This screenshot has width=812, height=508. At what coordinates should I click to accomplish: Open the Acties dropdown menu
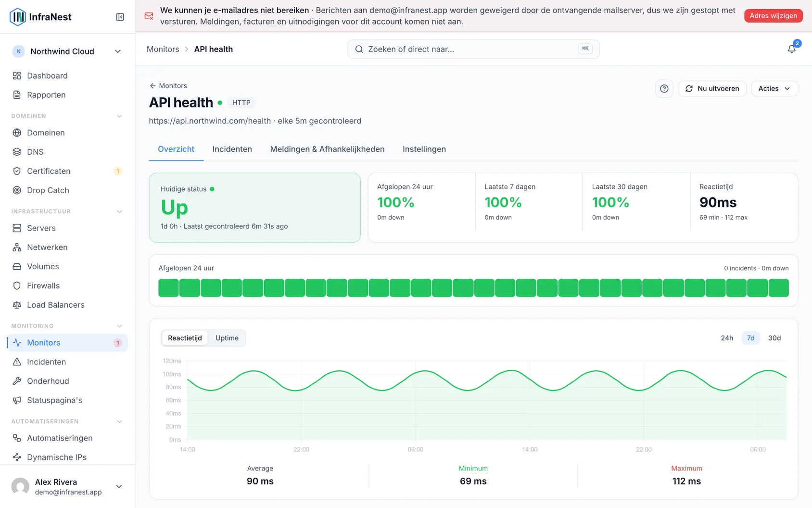(x=774, y=89)
